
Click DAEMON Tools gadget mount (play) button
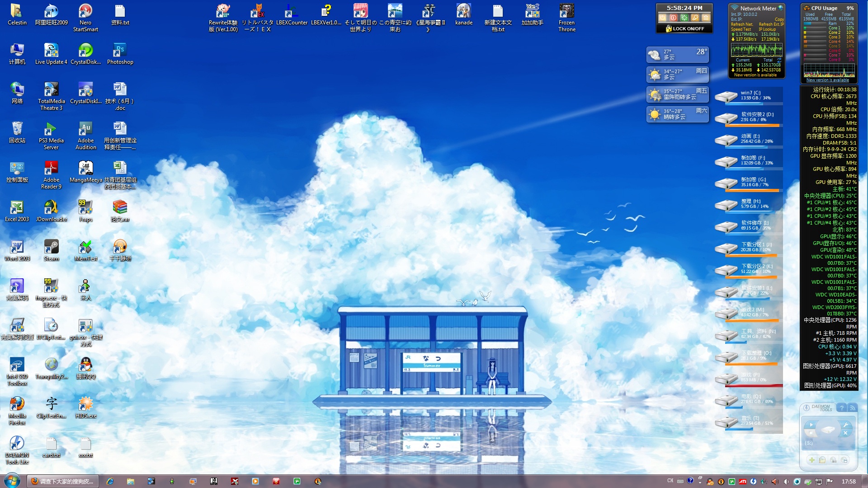tap(811, 425)
